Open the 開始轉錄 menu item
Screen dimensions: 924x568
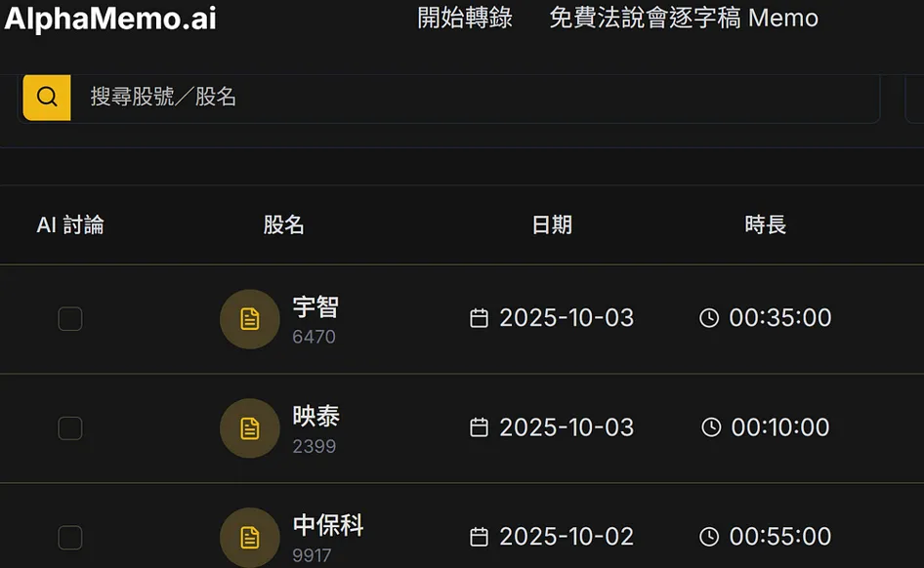pyautogui.click(x=465, y=18)
